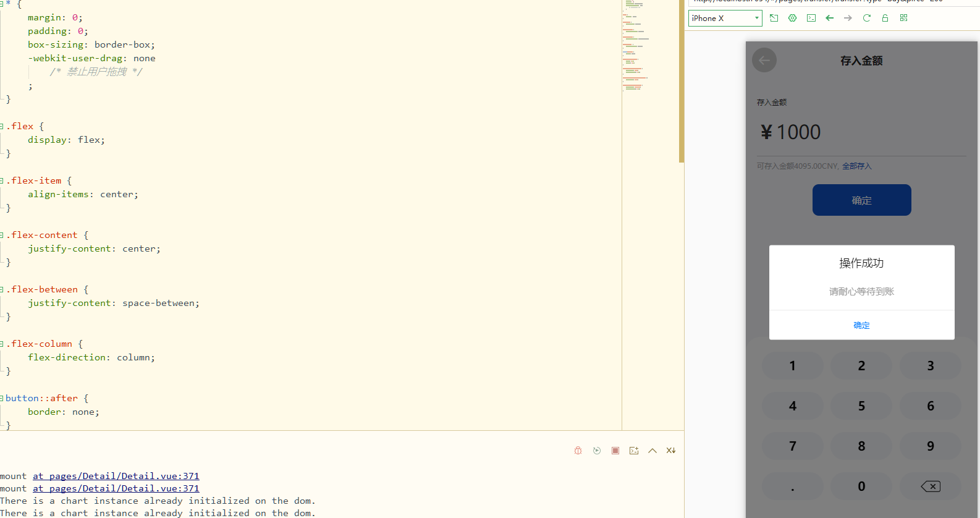
Task: Click the 全部存入 link
Action: pyautogui.click(x=856, y=166)
